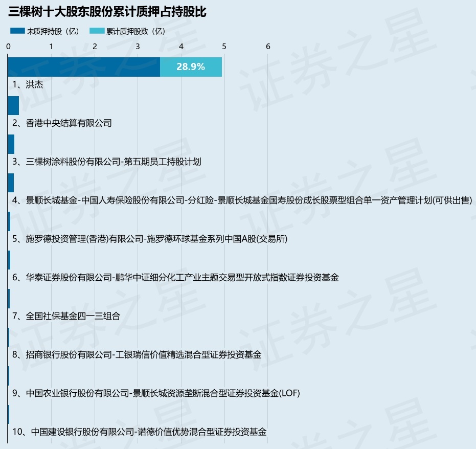Image resolution: width=476 pixels, height=449 pixels.
Task: Select the bar for 第五期员工持股计划
Action: click(11, 144)
